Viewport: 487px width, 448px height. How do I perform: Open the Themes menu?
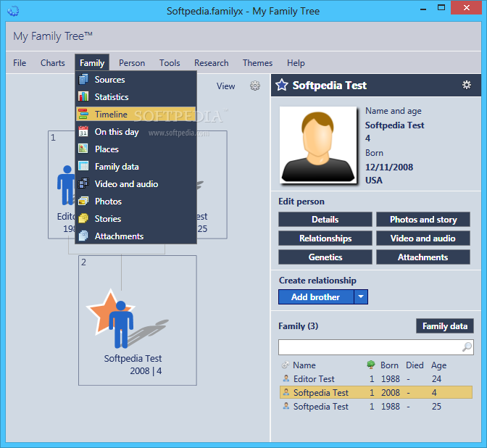(x=257, y=63)
